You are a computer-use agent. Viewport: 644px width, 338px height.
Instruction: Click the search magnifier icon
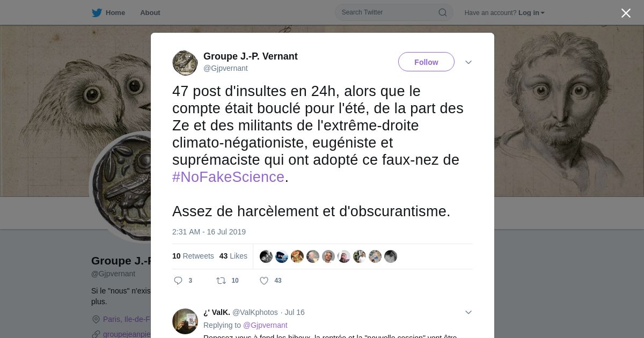tap(443, 12)
